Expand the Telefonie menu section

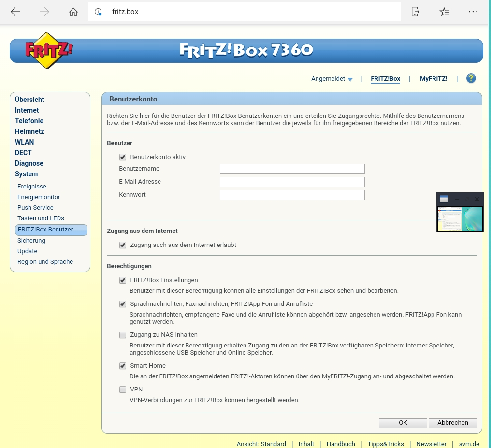(x=29, y=121)
